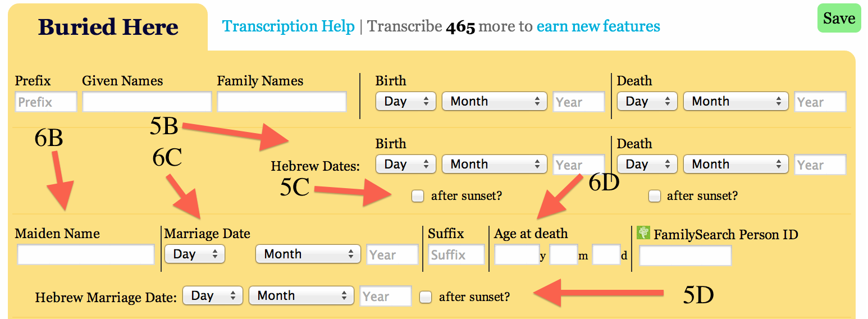Open the Hebrew Birth Month dropdown
This screenshot has height=319, width=868.
tap(494, 165)
